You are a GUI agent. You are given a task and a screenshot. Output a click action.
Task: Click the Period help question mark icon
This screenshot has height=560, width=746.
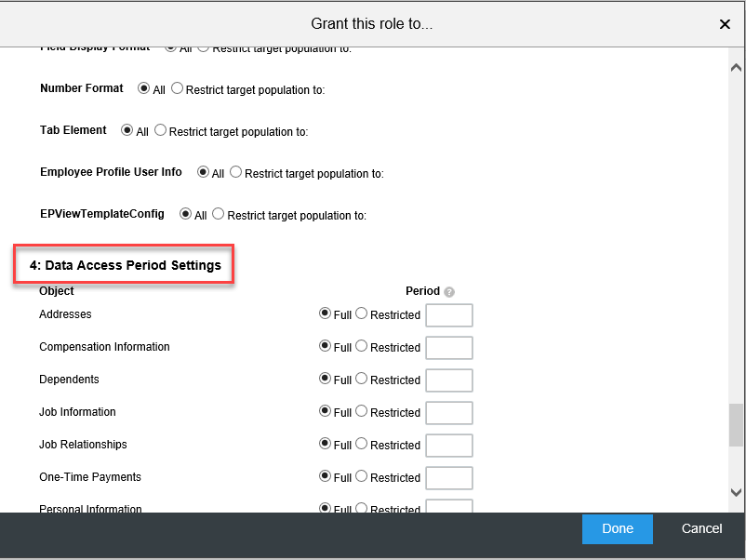449,292
